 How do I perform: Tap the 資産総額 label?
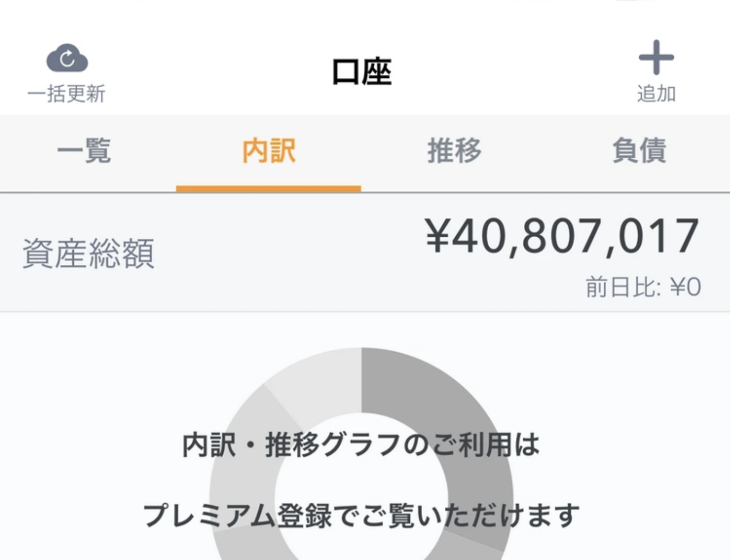point(88,253)
